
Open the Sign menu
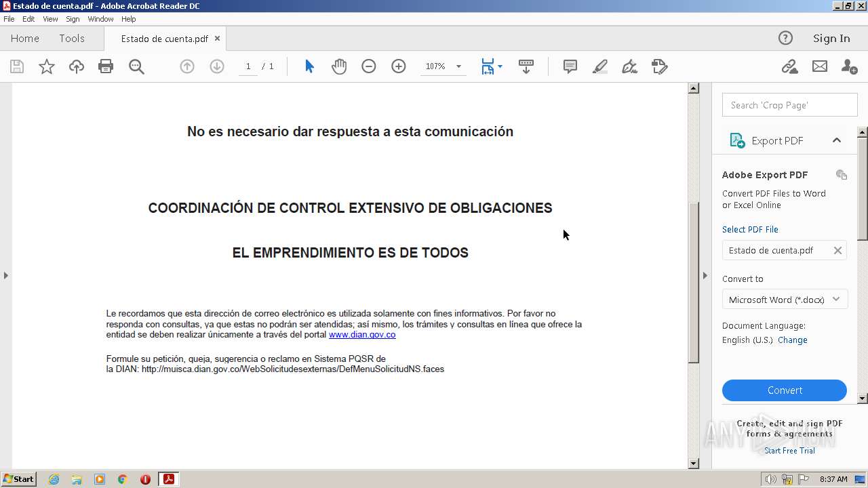[x=73, y=19]
